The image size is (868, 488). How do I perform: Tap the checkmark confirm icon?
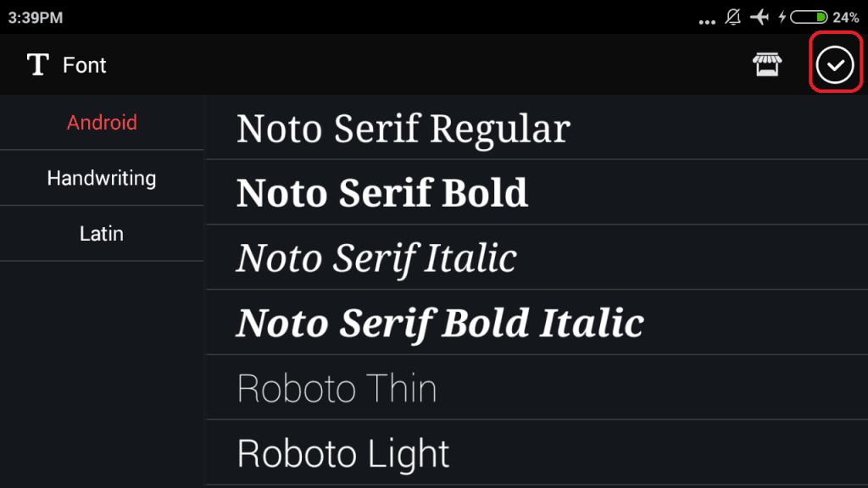click(x=836, y=64)
